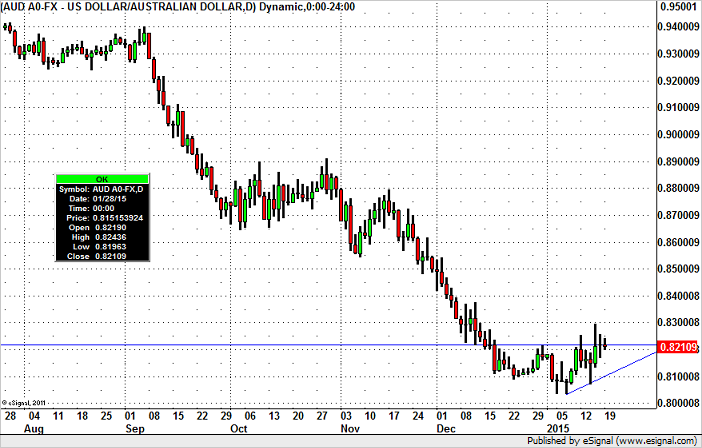Click the 0.910009 price axis label
702x448 pixels.
tap(678, 107)
